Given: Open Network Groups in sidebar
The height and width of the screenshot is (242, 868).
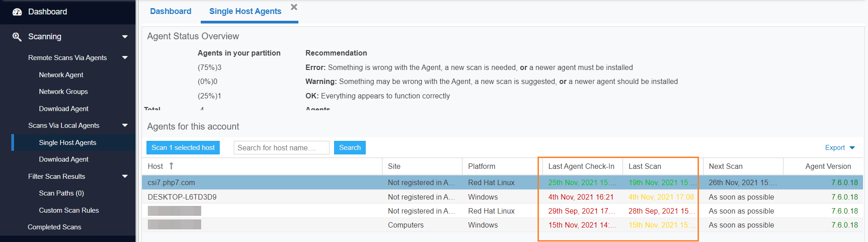Looking at the screenshot, I should click(63, 92).
